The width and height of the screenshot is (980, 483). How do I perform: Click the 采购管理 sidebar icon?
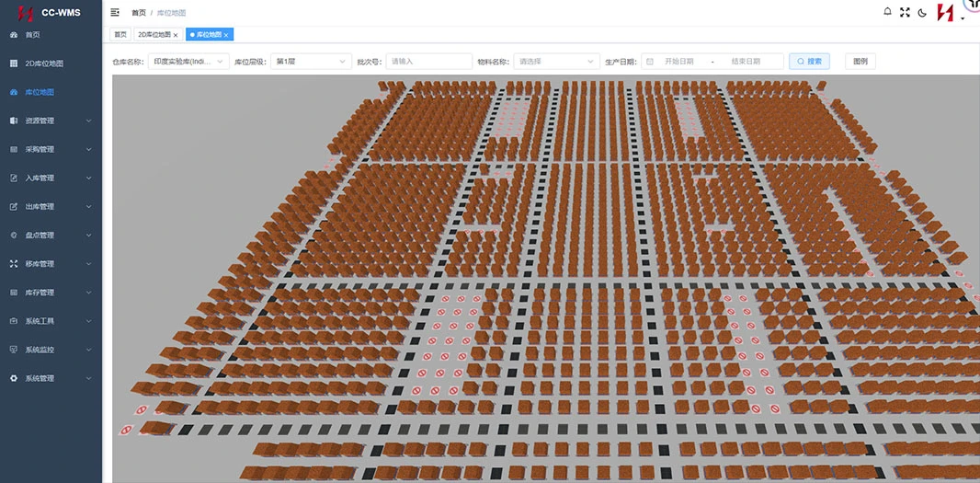tap(14, 150)
